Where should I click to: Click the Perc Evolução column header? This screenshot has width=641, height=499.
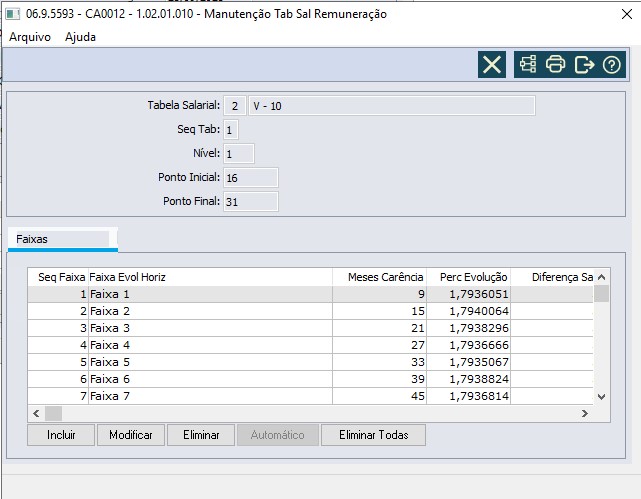click(468, 277)
